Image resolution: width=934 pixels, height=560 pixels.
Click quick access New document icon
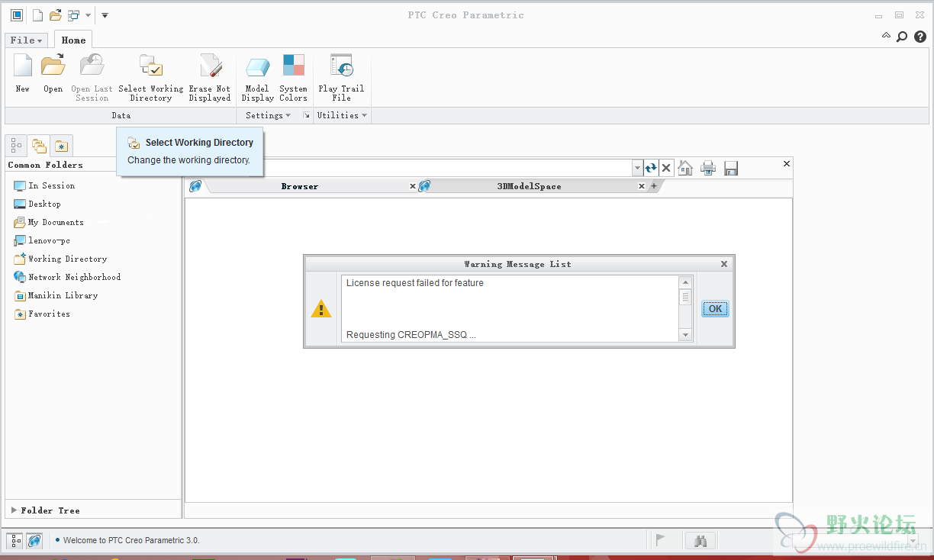37,15
